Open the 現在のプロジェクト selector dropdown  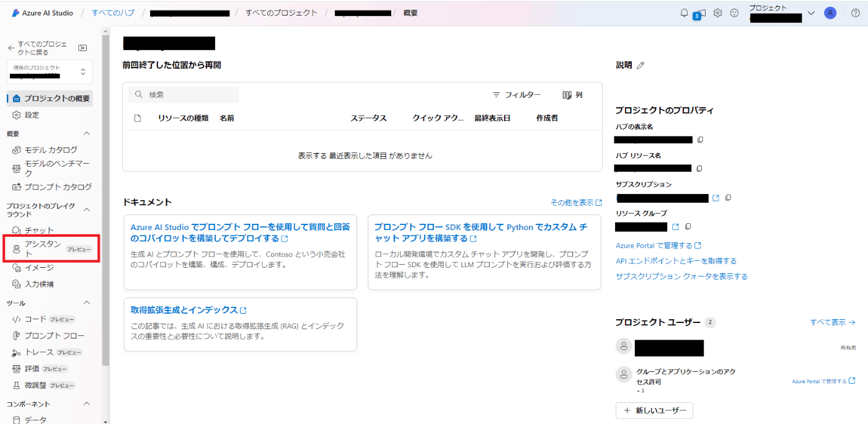[50, 72]
